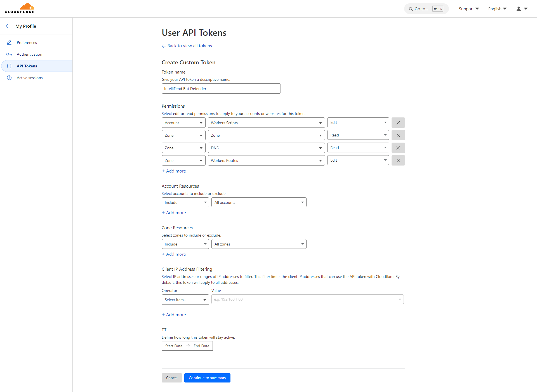Click Add more under Client IP Filtering
The height and width of the screenshot is (392, 537).
point(174,315)
